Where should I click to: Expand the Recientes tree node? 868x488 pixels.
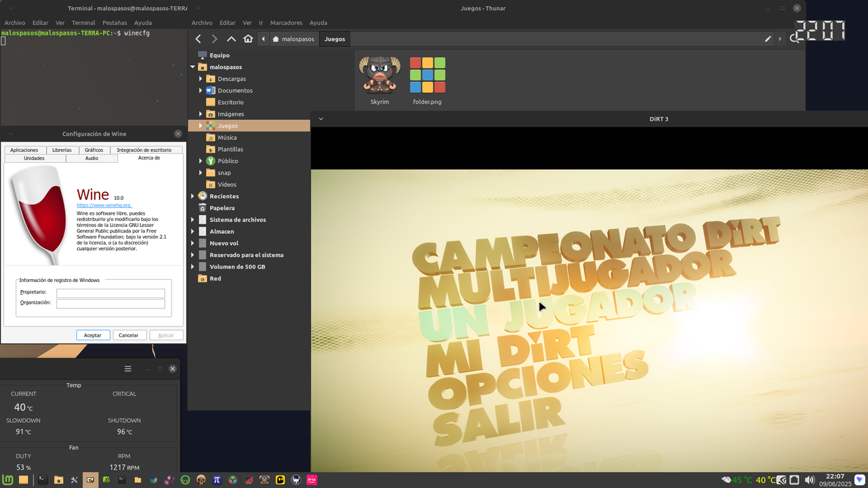click(x=193, y=196)
